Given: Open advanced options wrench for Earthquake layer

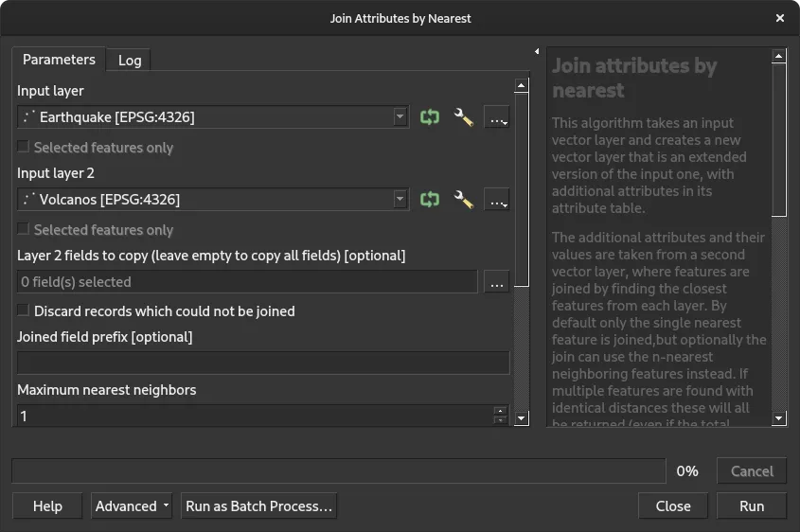Looking at the screenshot, I should click(x=463, y=117).
